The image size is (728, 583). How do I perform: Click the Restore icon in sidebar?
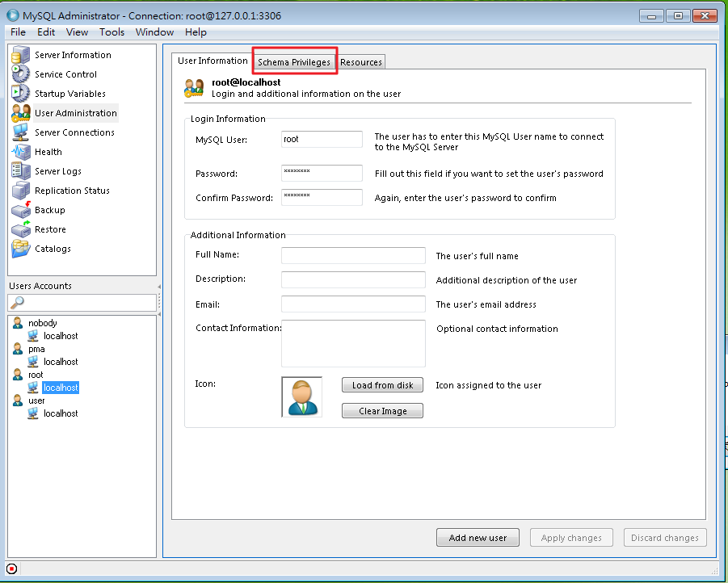(21, 229)
